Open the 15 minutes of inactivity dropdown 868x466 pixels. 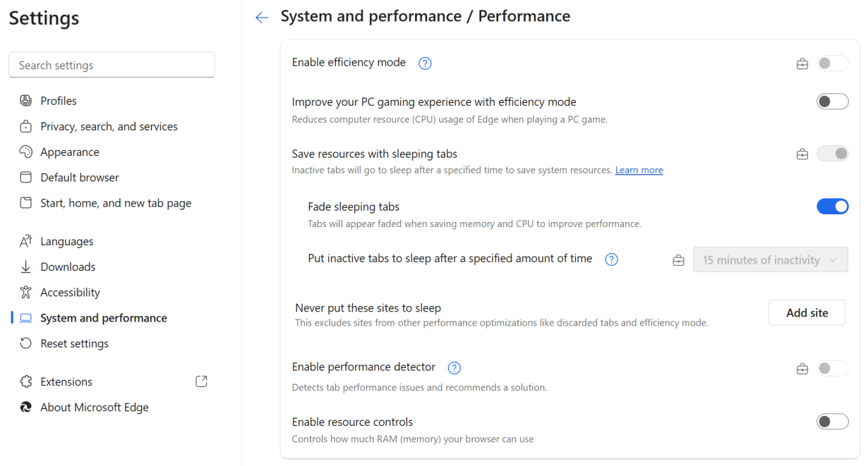(x=771, y=259)
